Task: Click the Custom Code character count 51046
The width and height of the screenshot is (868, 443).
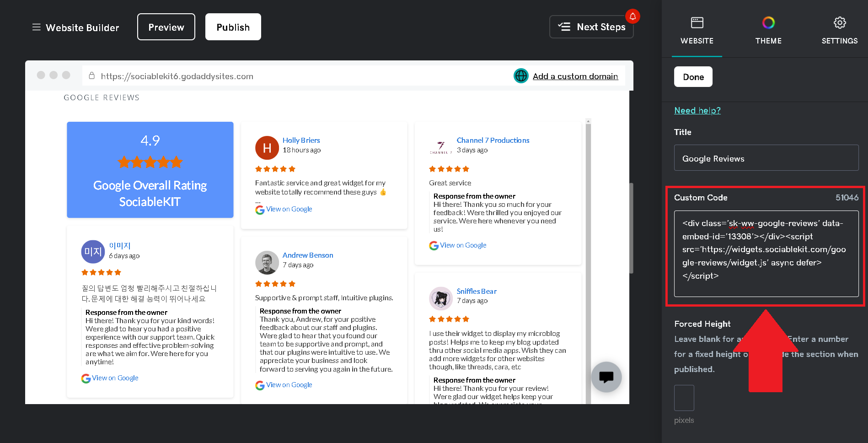Action: [847, 197]
